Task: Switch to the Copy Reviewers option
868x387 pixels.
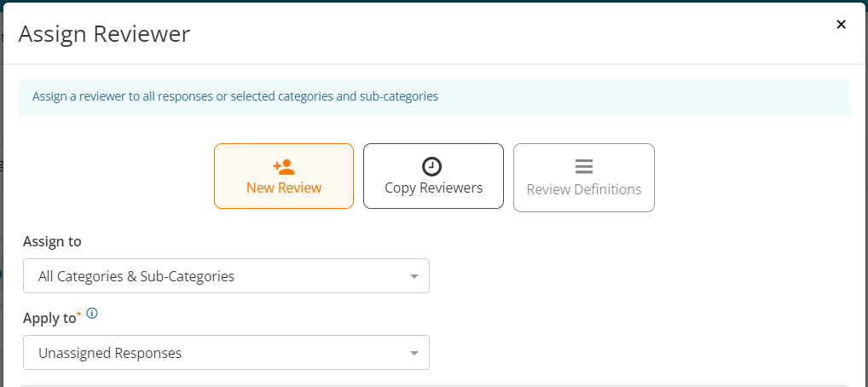Action: click(433, 176)
